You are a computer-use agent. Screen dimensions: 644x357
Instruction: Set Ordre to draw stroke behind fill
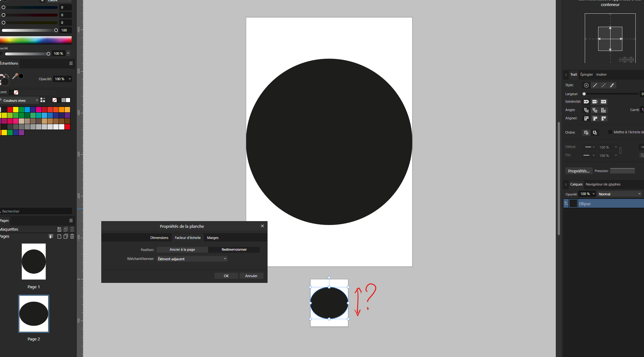point(586,133)
